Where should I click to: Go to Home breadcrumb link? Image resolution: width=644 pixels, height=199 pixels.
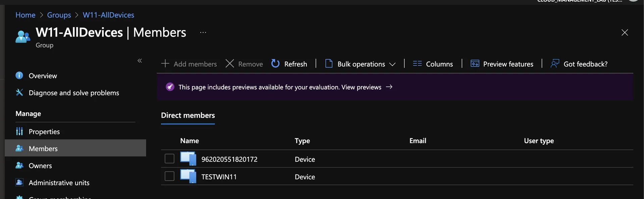26,15
